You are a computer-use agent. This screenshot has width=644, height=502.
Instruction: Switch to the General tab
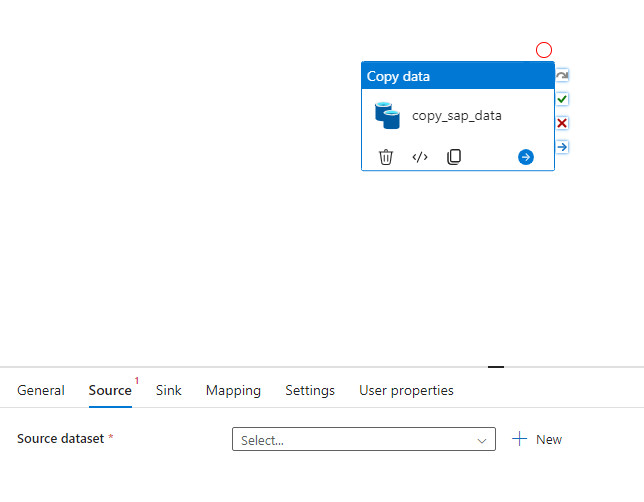point(41,390)
